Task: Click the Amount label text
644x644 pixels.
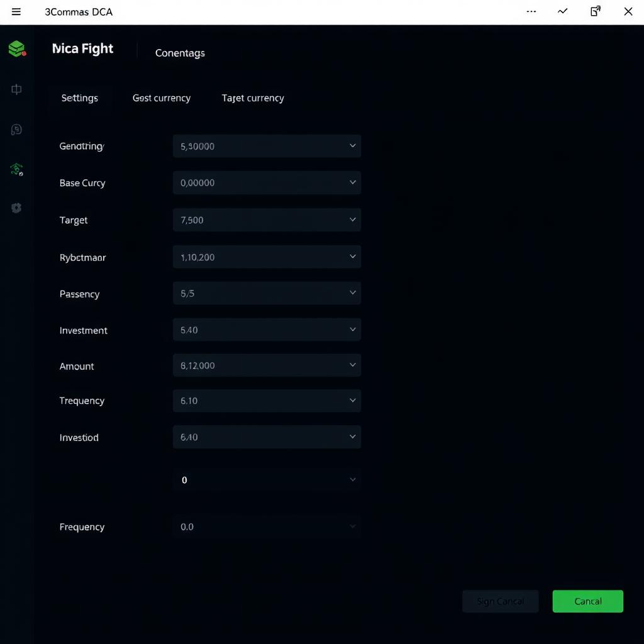Action: click(x=76, y=367)
